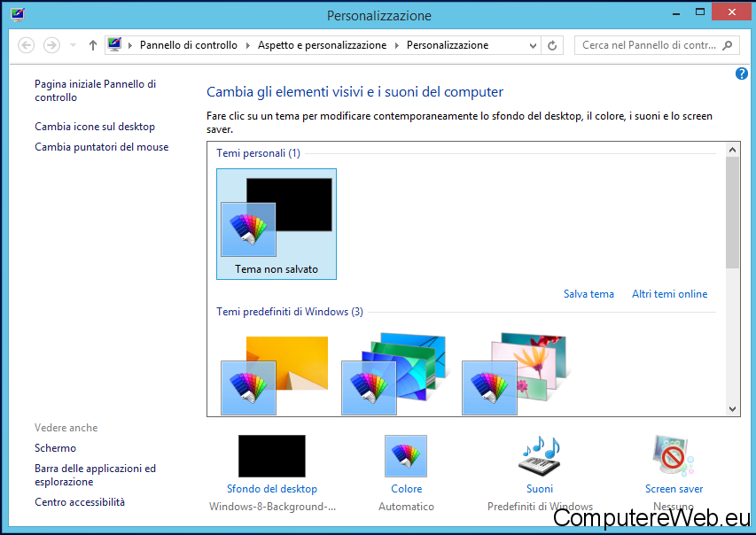Click the theme list scrollbar thumb
756x535 pixels.
732,213
